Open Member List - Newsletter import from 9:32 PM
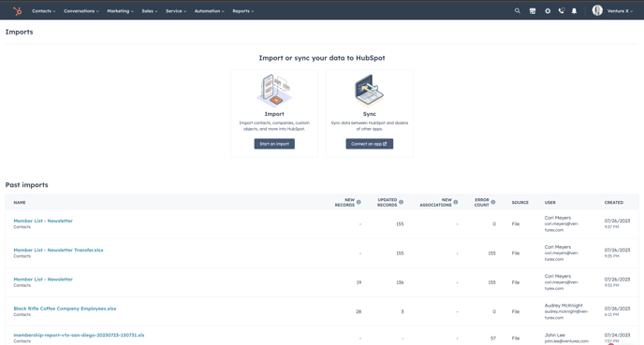This screenshot has height=345, width=644. pyautogui.click(x=43, y=280)
